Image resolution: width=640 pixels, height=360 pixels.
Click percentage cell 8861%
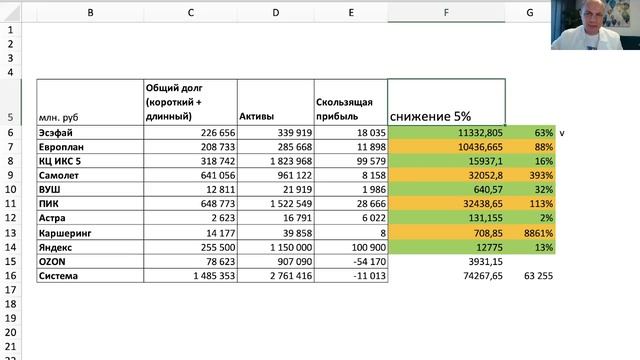click(530, 233)
